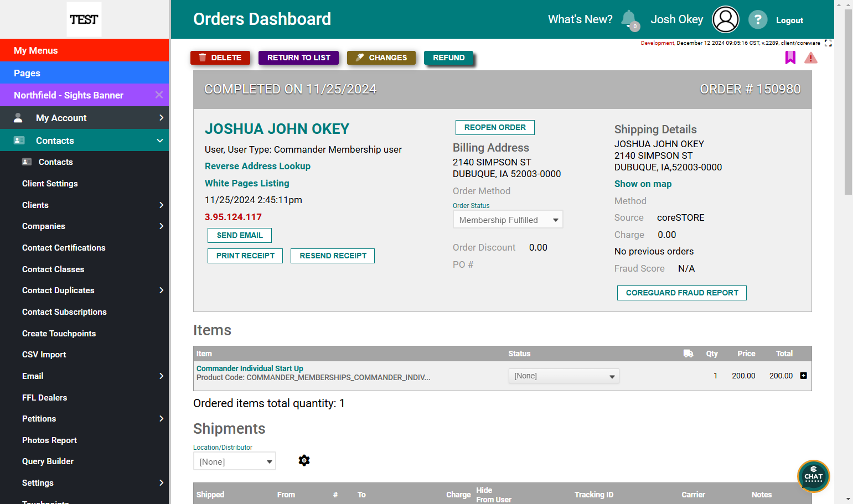Viewport: 853px width, 504px height.
Task: Open the Chat widget
Action: tap(814, 476)
